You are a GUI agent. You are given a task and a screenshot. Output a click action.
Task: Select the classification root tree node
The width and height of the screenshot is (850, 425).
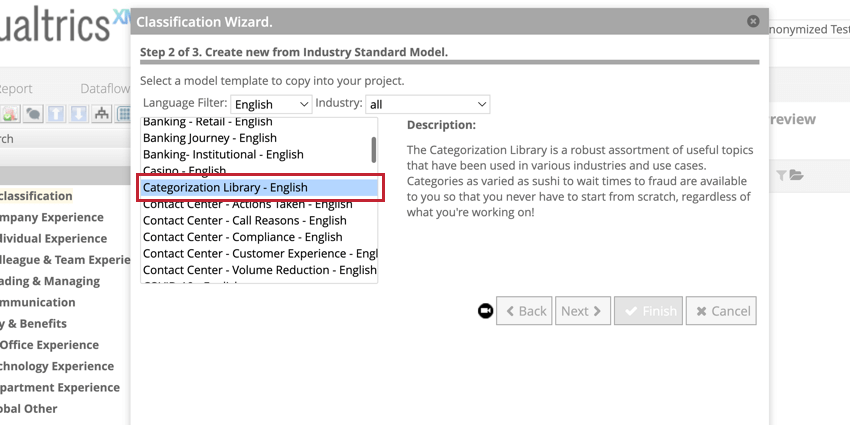(x=36, y=196)
